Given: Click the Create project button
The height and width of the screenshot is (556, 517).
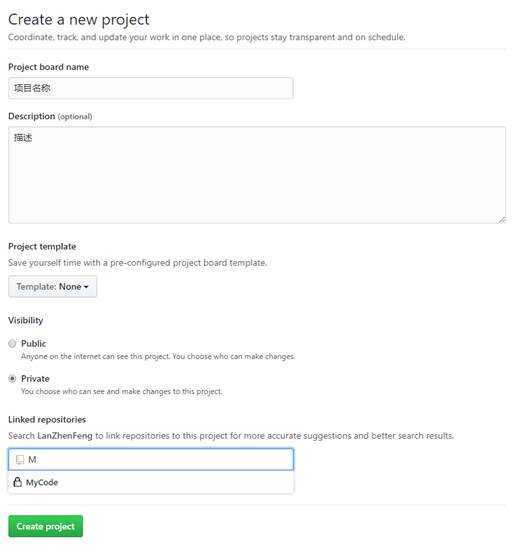Looking at the screenshot, I should (46, 526).
